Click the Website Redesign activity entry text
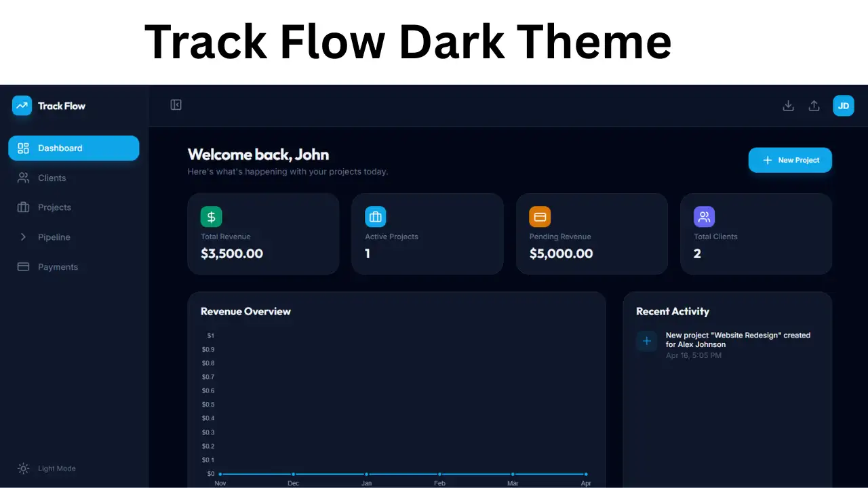 pos(738,340)
